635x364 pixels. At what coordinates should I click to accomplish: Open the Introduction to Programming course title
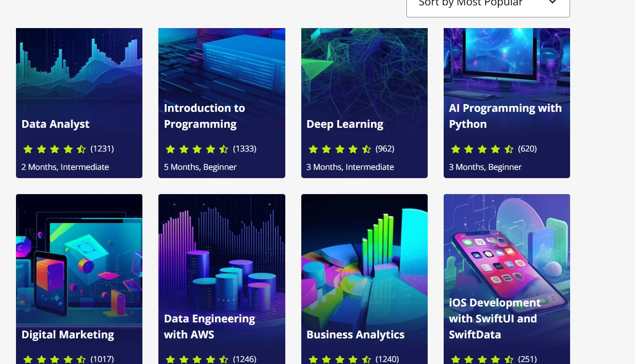click(x=204, y=116)
